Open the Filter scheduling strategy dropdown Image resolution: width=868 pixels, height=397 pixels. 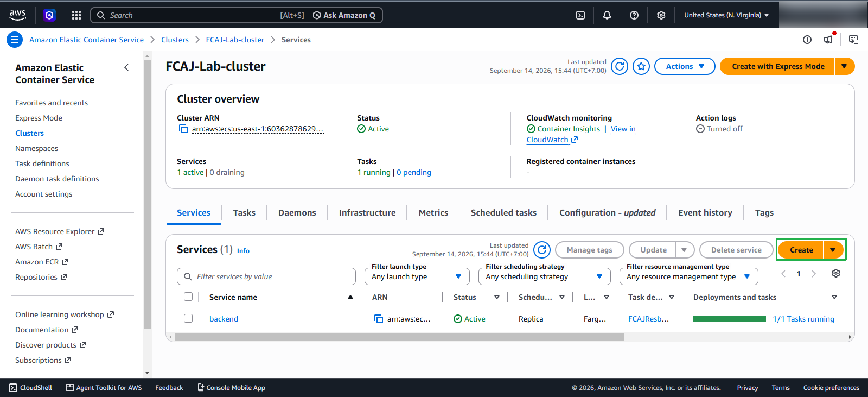pos(544,276)
